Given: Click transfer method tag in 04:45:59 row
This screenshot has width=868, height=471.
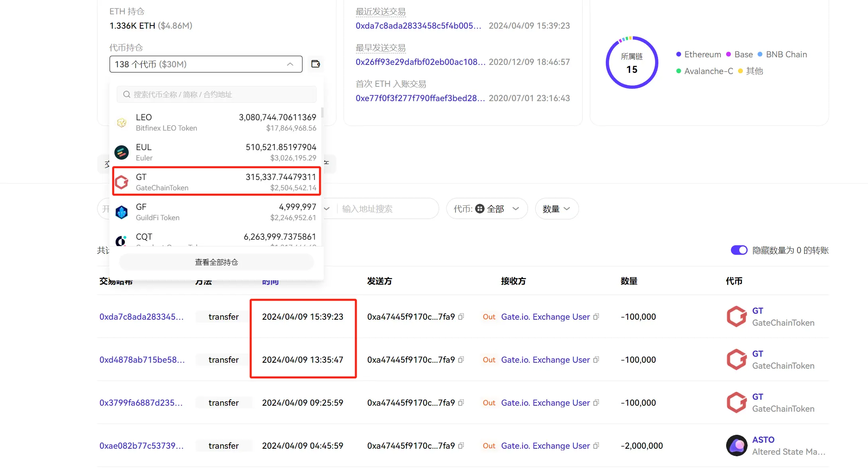Looking at the screenshot, I should (224, 446).
